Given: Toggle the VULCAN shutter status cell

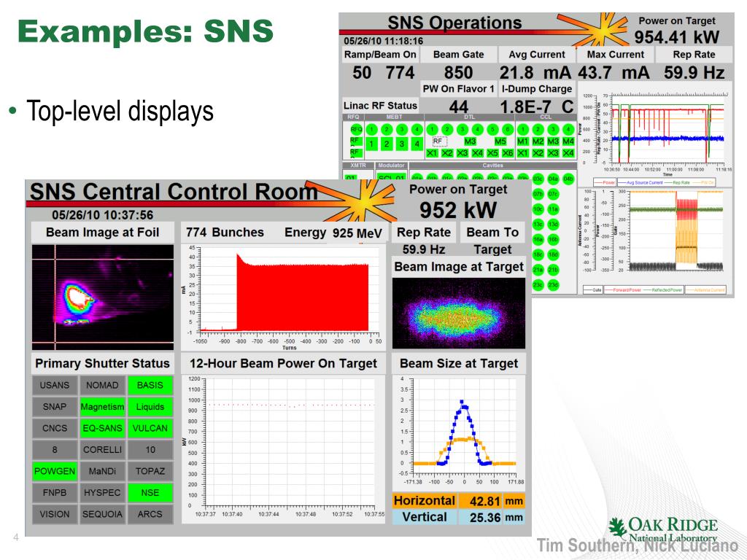Looking at the screenshot, I should point(150,428).
